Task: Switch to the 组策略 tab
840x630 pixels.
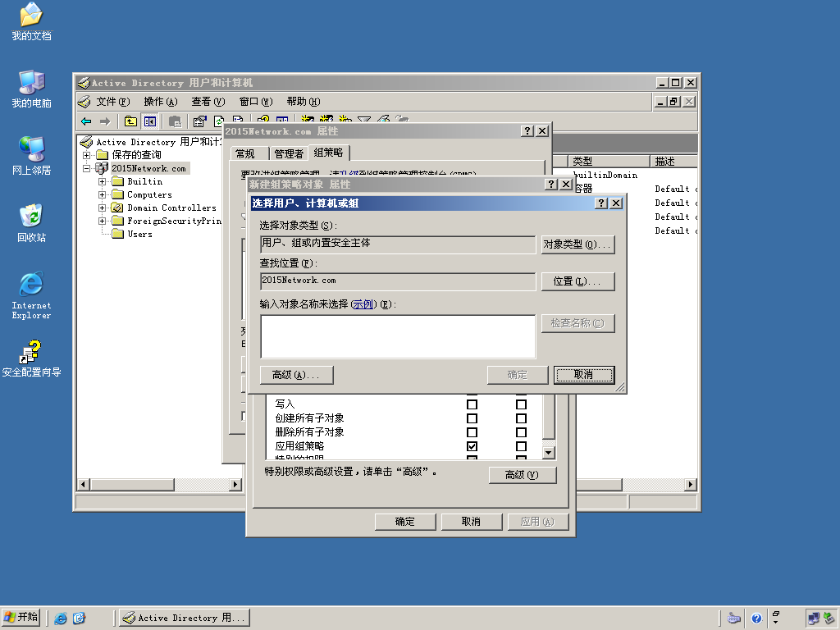Action: pyautogui.click(x=328, y=153)
